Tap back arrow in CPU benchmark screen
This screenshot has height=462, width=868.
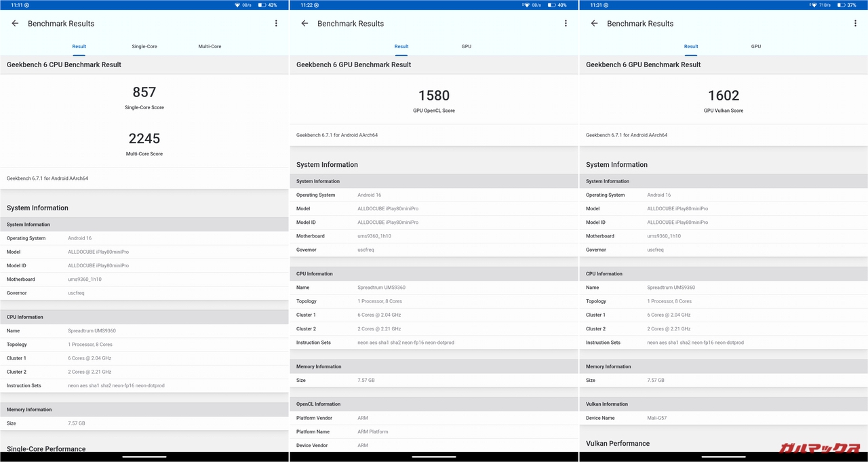15,23
